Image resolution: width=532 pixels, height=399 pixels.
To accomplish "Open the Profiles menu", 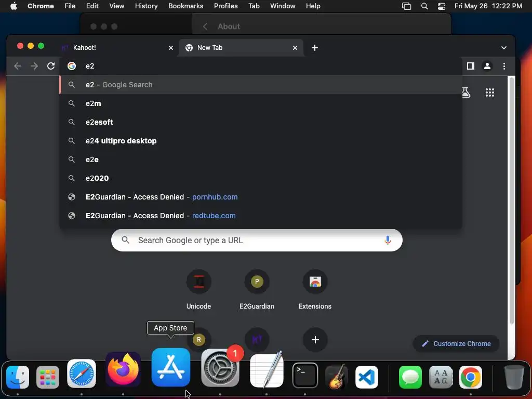I will (x=225, y=6).
